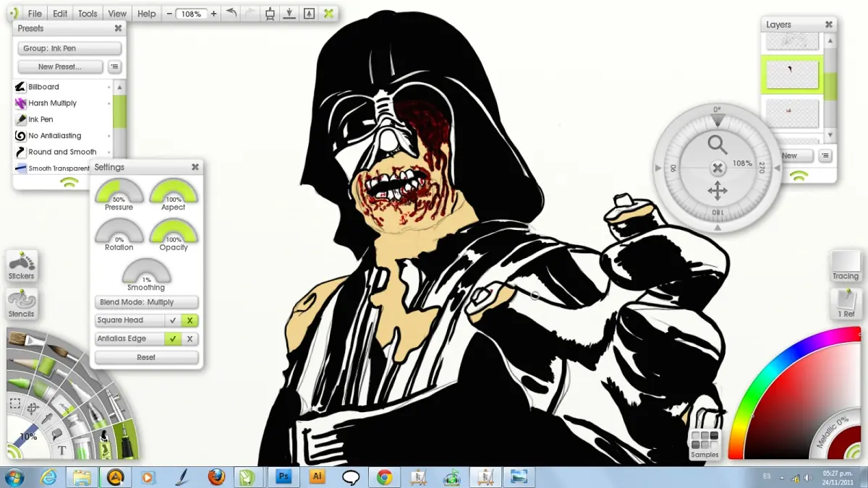868x488 pixels.
Task: Select the Transform tool
Action: 33,408
